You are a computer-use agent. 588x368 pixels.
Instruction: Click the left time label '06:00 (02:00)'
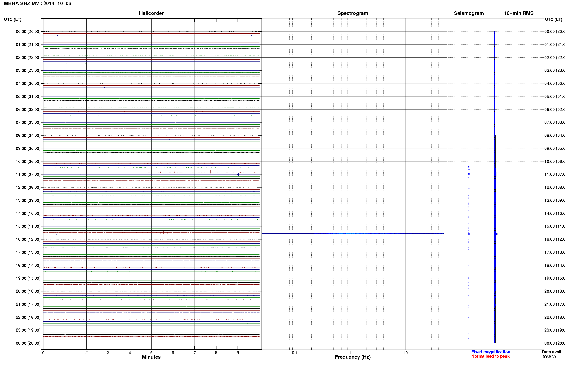[28, 109]
